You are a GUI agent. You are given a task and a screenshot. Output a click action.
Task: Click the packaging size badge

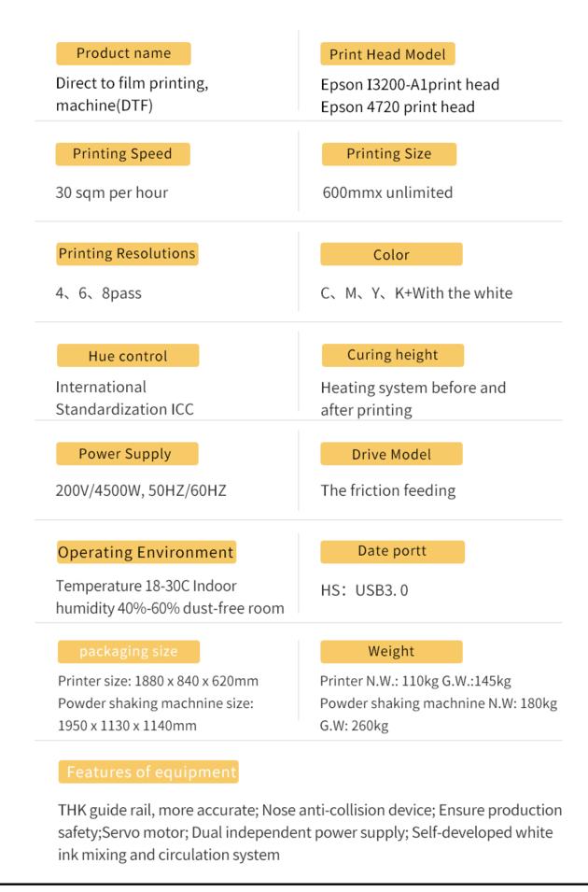pyautogui.click(x=129, y=651)
